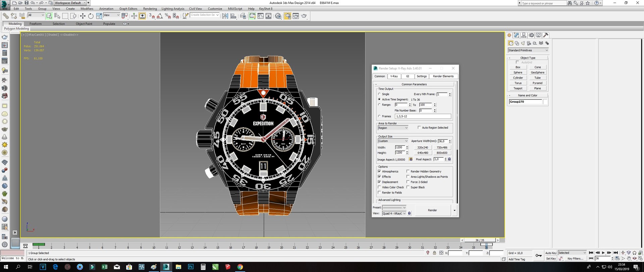Viewport: 644px width, 272px height.
Task: Toggle Selection Lock padlock in status bar
Action: [434, 253]
